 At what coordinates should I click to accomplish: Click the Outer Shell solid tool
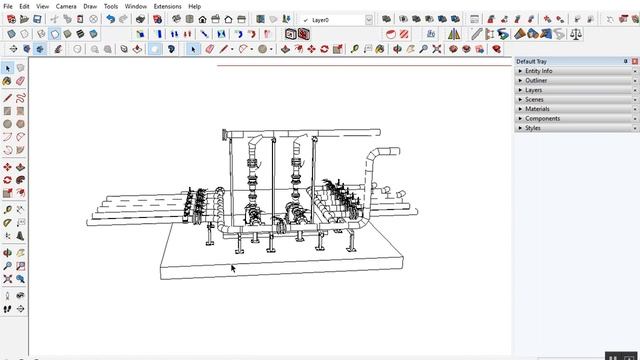coord(387,19)
